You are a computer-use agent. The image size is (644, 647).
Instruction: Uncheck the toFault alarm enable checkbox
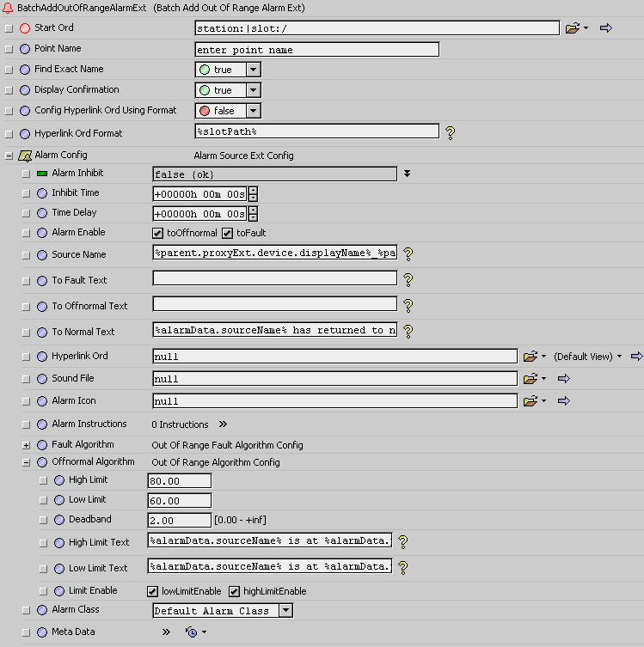(x=227, y=233)
